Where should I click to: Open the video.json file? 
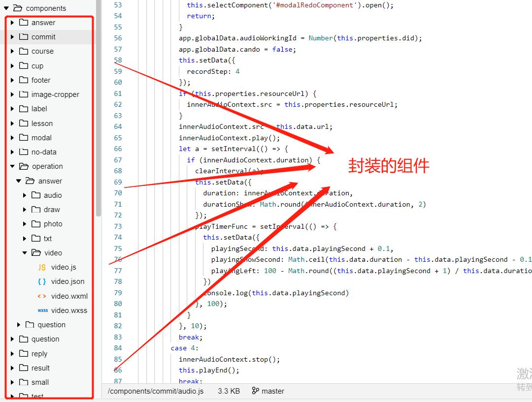(x=67, y=281)
